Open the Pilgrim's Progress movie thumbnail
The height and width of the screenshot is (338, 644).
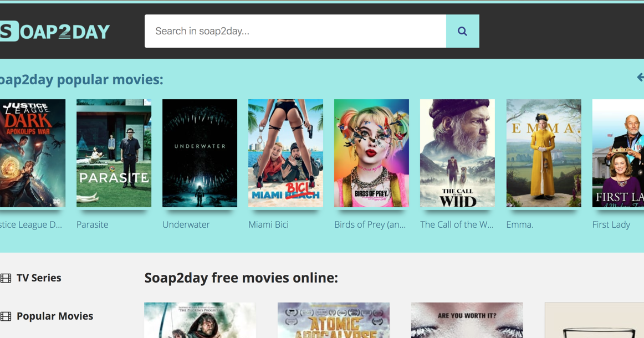(200, 320)
